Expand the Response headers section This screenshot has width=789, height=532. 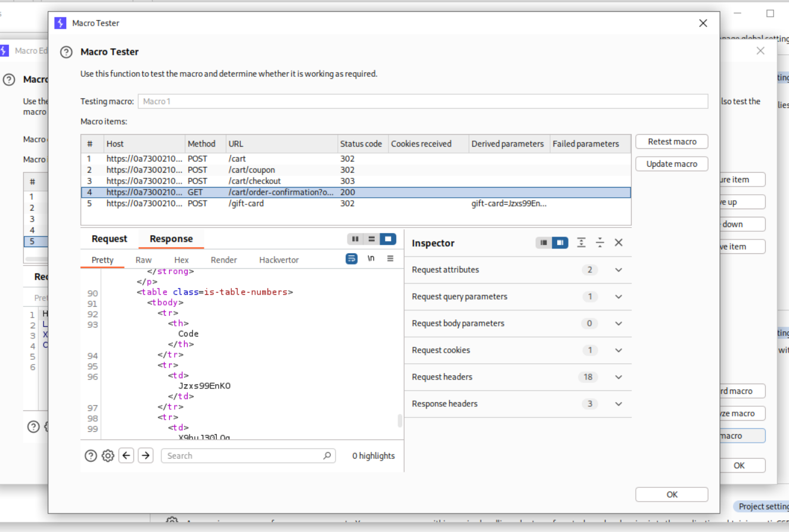tap(618, 404)
